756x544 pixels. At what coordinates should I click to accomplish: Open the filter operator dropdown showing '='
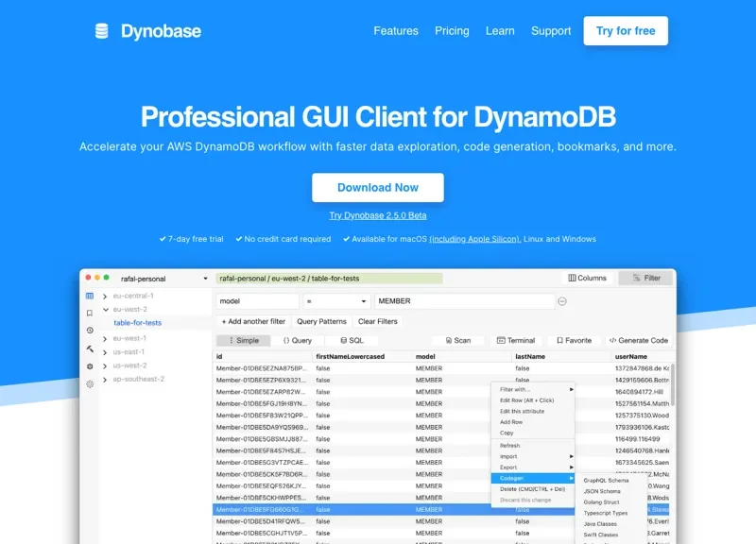[335, 300]
